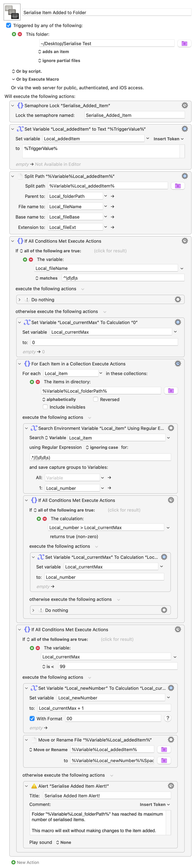Open the 'Or by script.' trigger menu
Screen dimensions: 195x868
27,71
